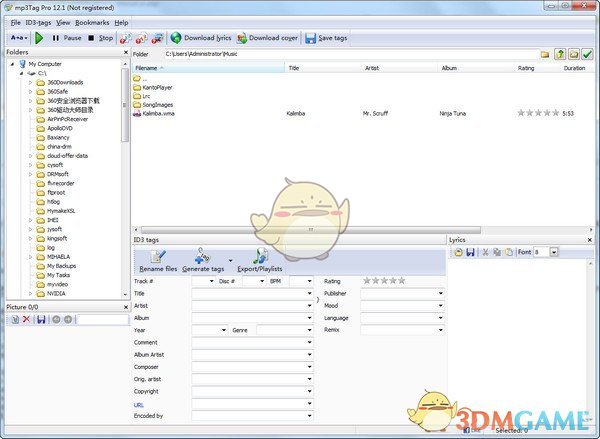This screenshot has height=439, width=600.
Task: Click the browse folder icon beside the path
Action: 545,54
